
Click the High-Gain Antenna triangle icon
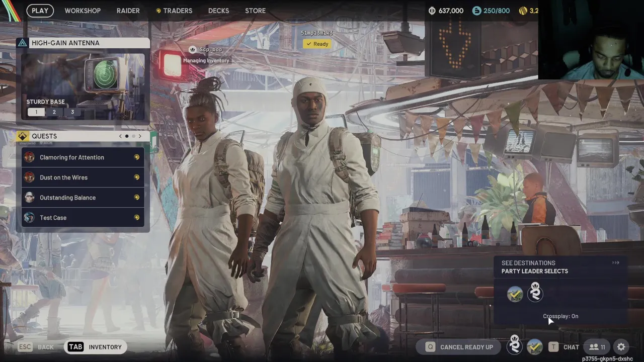point(23,43)
